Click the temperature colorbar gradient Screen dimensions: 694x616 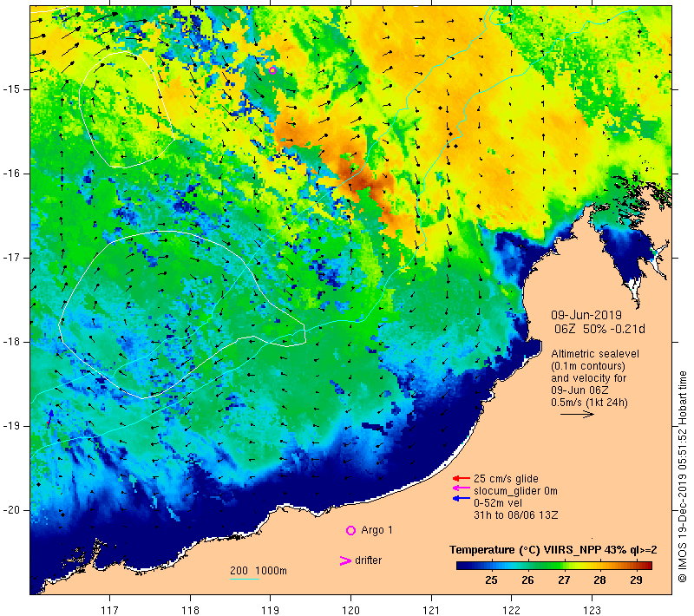pos(554,566)
